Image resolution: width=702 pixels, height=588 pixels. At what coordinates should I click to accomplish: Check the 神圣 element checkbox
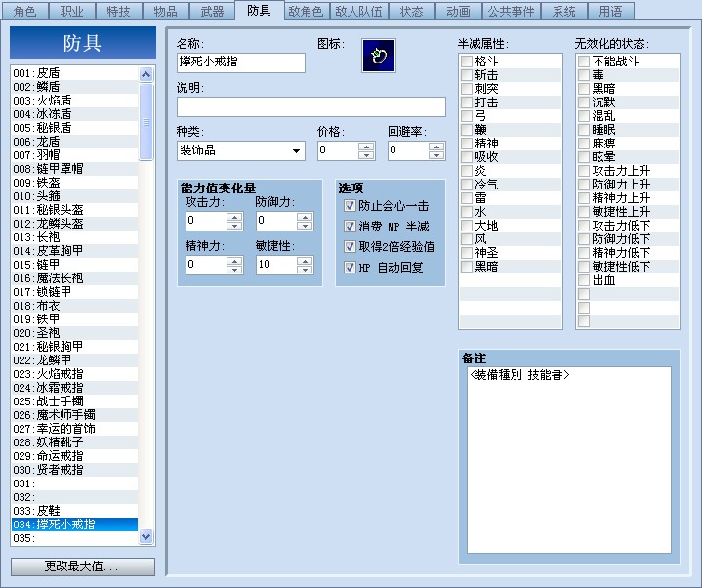pyautogui.click(x=467, y=253)
